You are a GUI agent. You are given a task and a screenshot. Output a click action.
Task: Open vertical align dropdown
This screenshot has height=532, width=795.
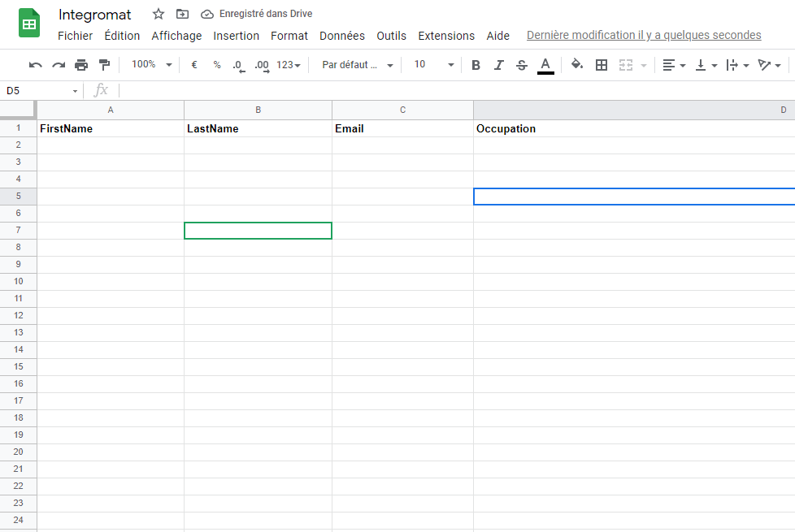tap(706, 65)
